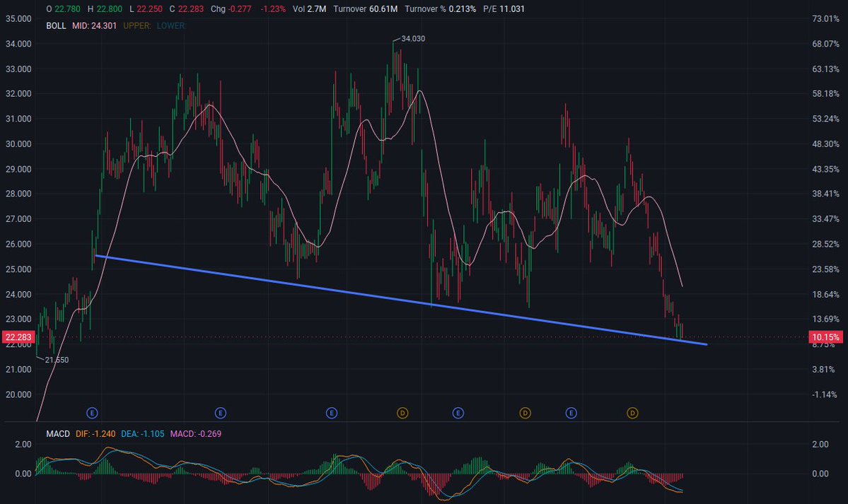Click the open price O 22.780
This screenshot has width=848, height=504.
click(x=63, y=8)
